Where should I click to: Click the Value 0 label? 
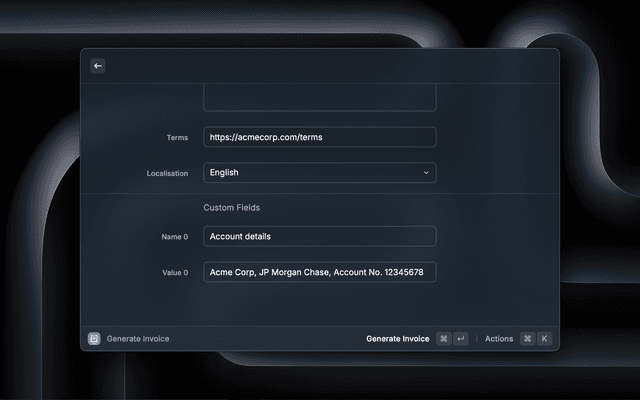pos(174,273)
